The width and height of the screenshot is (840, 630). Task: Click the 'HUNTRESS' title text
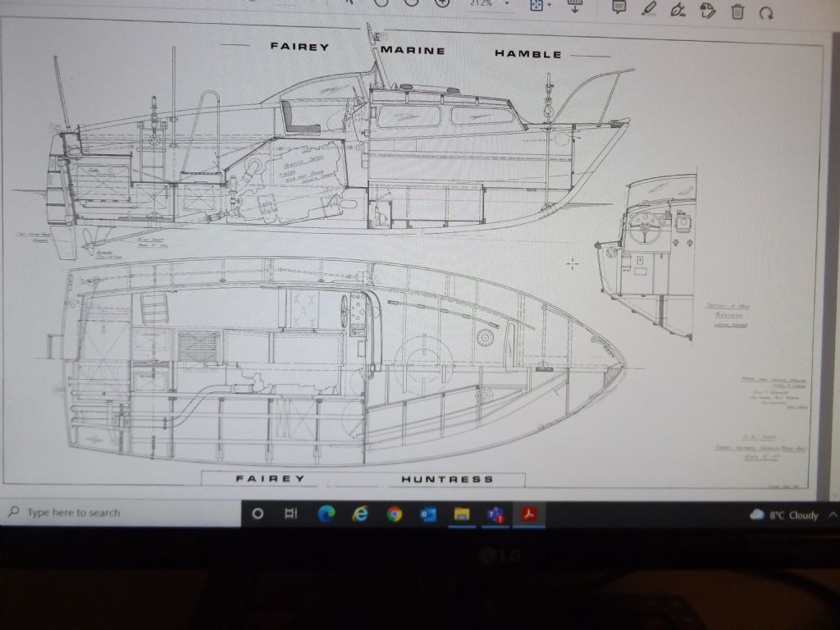click(447, 479)
